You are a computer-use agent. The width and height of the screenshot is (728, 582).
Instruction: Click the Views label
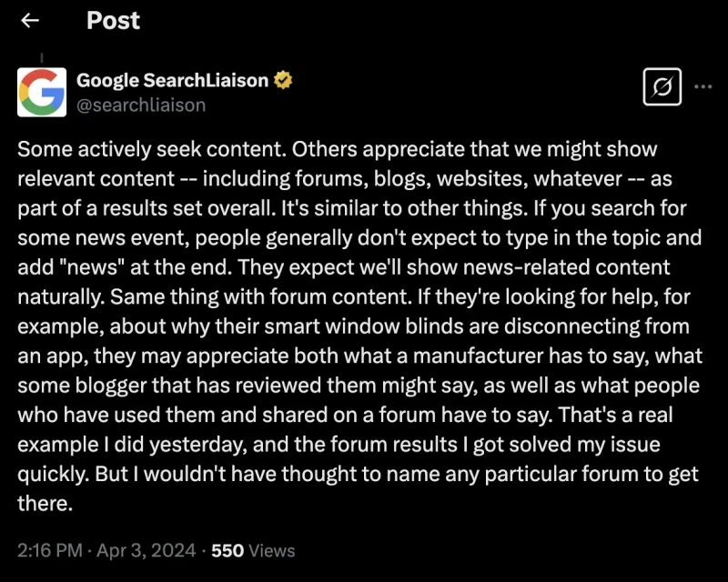click(x=271, y=550)
